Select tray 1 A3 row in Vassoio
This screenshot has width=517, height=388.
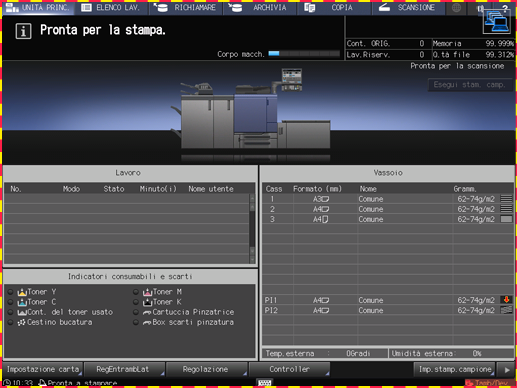click(388, 199)
